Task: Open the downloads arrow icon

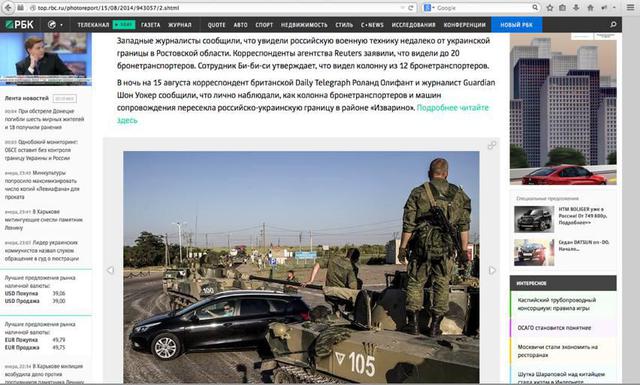Action: tap(576, 8)
